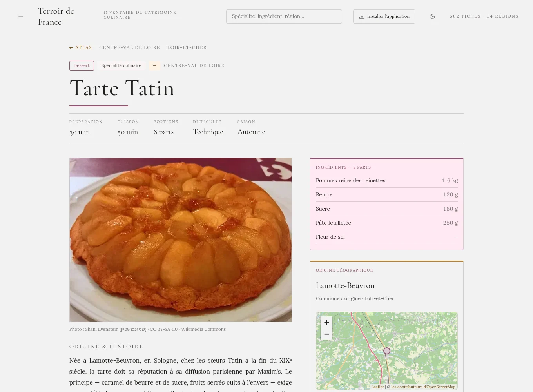Click the dash badge beside Spécialité culinaire
533x392 pixels.
(x=154, y=65)
